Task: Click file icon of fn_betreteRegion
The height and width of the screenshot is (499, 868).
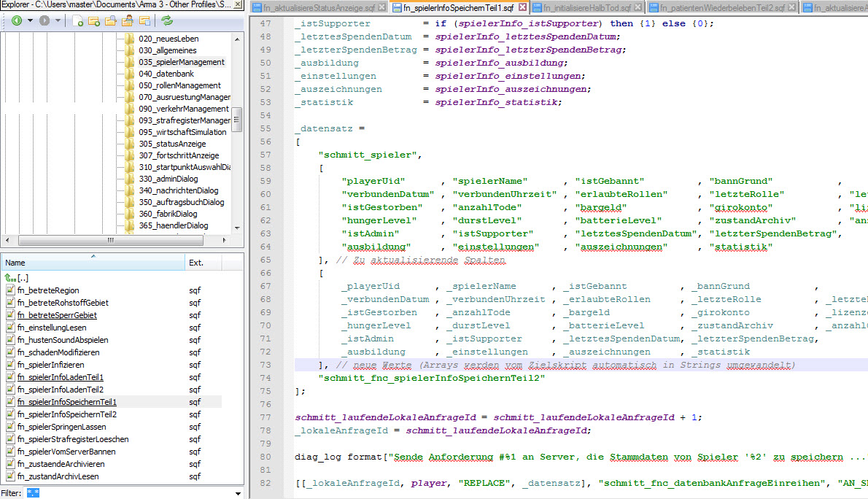Action: tap(10, 290)
